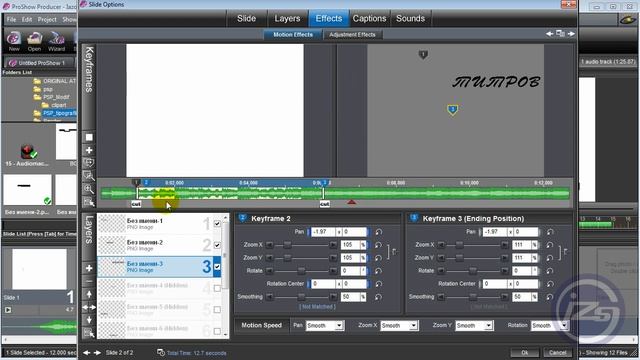640x360 pixels.
Task: Add a new layer with Layers plus icon
Action: pos(89,268)
